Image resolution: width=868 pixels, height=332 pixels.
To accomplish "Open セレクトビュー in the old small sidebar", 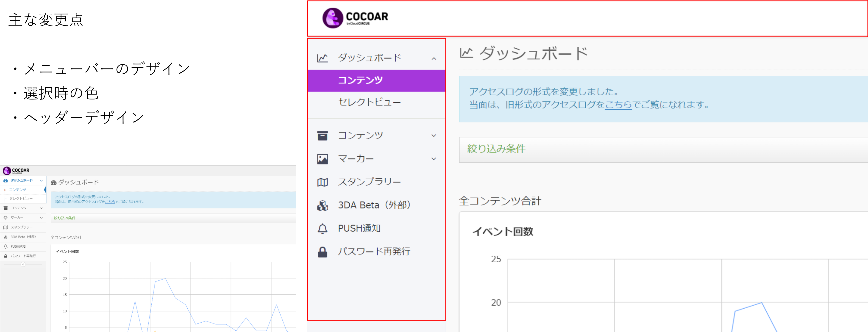I will [21, 199].
